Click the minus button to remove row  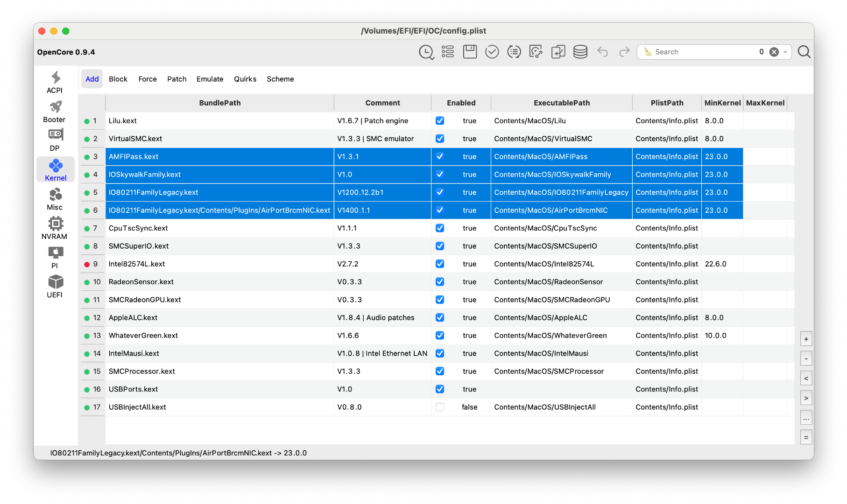806,359
